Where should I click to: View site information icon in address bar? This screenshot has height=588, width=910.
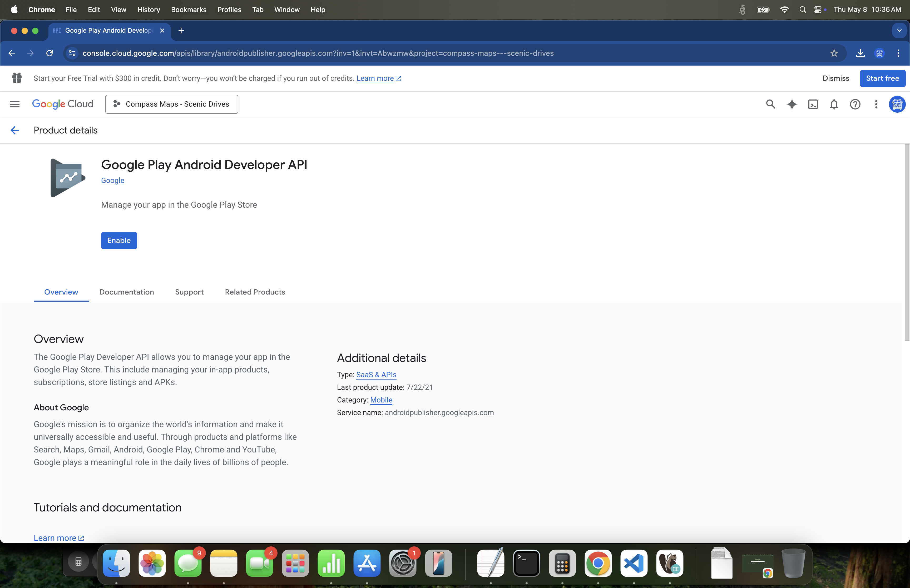tap(72, 53)
